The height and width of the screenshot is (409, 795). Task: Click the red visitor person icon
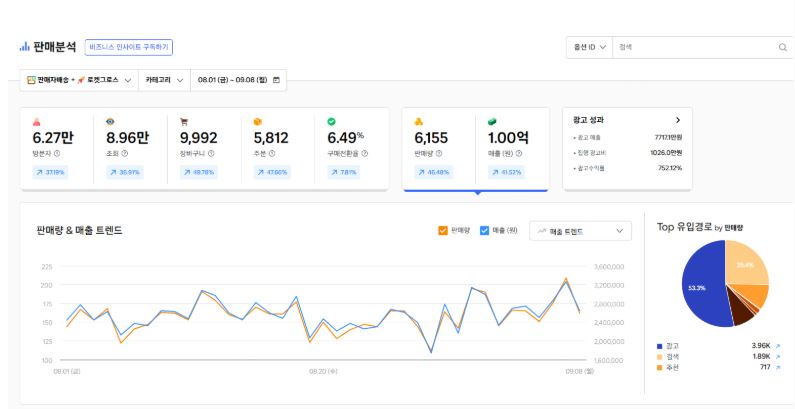click(36, 122)
